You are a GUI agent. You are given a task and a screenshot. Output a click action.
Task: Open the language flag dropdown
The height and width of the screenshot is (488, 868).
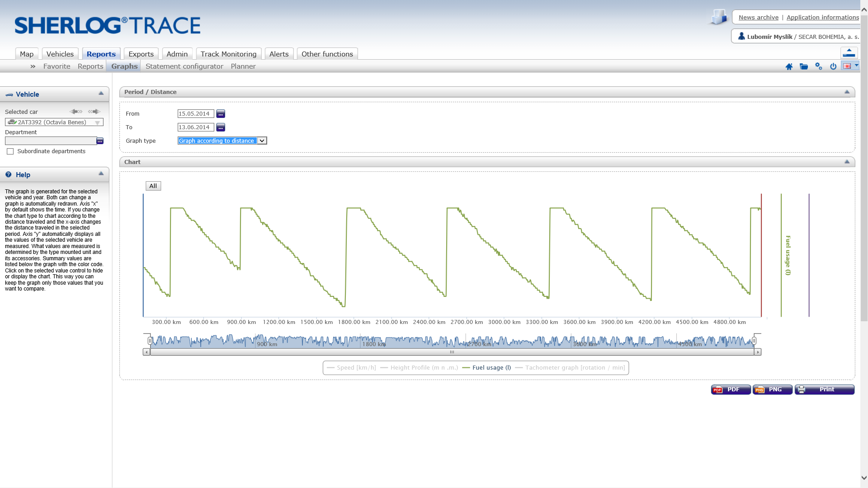(850, 66)
